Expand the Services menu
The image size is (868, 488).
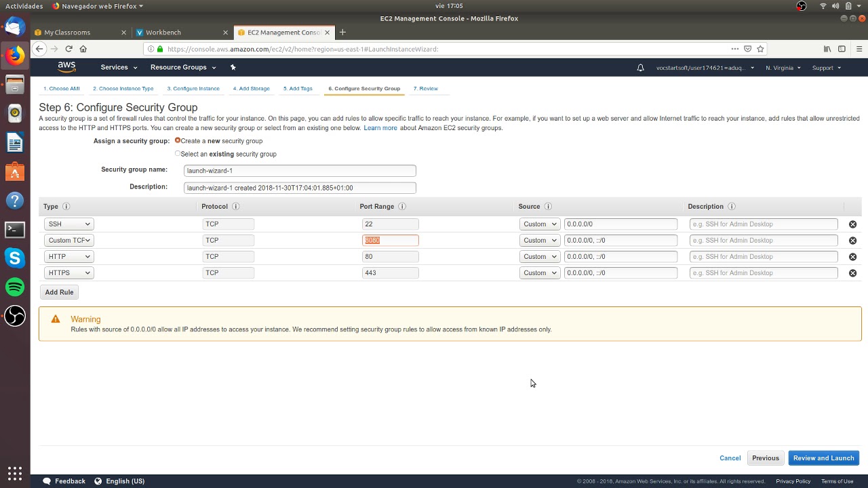coord(119,67)
